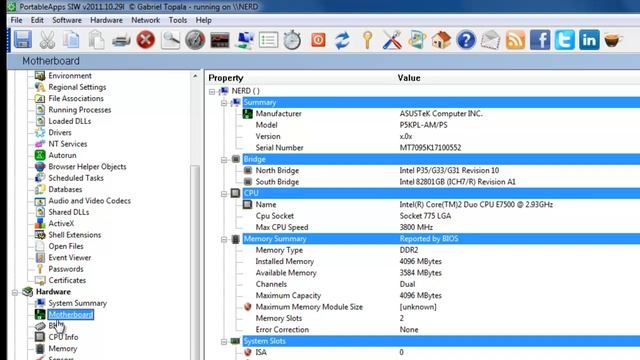The image size is (640, 360).
Task: Click the Copy pages toolbar icon
Action: tap(71, 40)
